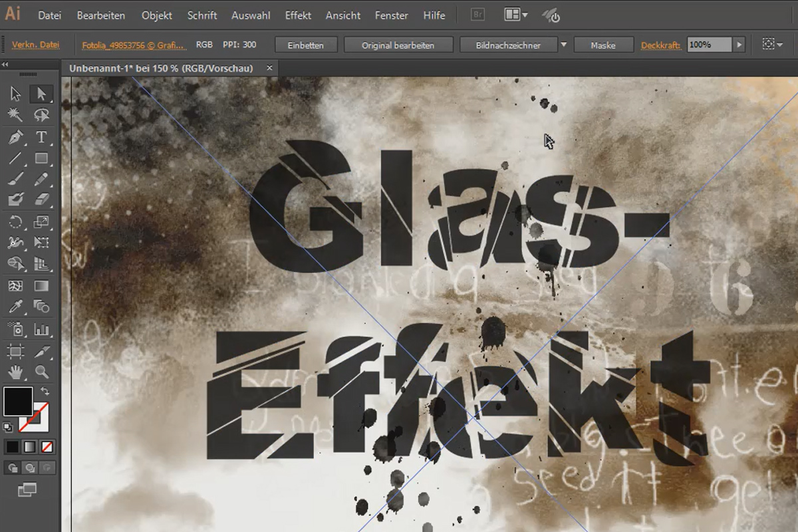Select the Selection tool (black arrow)
Image resolution: width=798 pixels, height=532 pixels.
point(16,94)
